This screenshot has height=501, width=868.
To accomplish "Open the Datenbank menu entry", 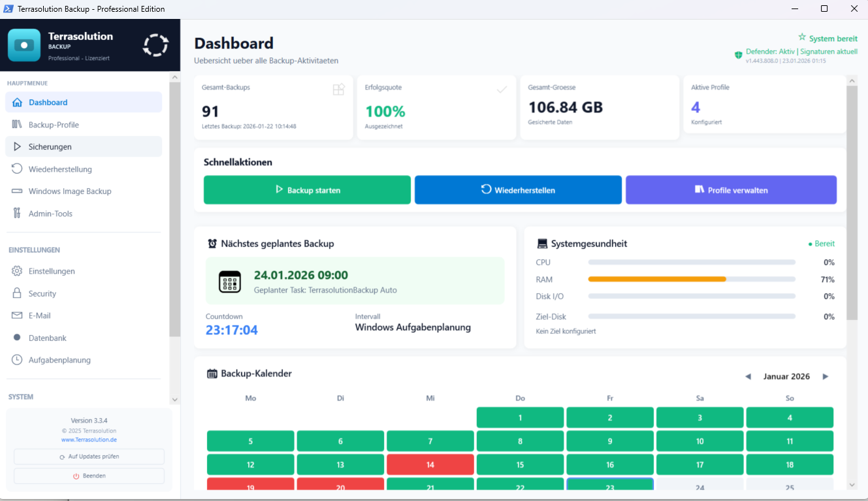I will 47,338.
